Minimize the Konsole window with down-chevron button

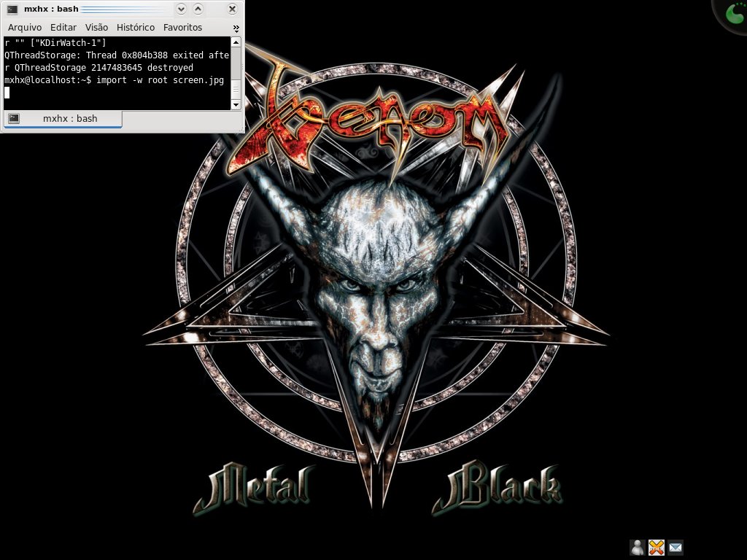(x=181, y=9)
